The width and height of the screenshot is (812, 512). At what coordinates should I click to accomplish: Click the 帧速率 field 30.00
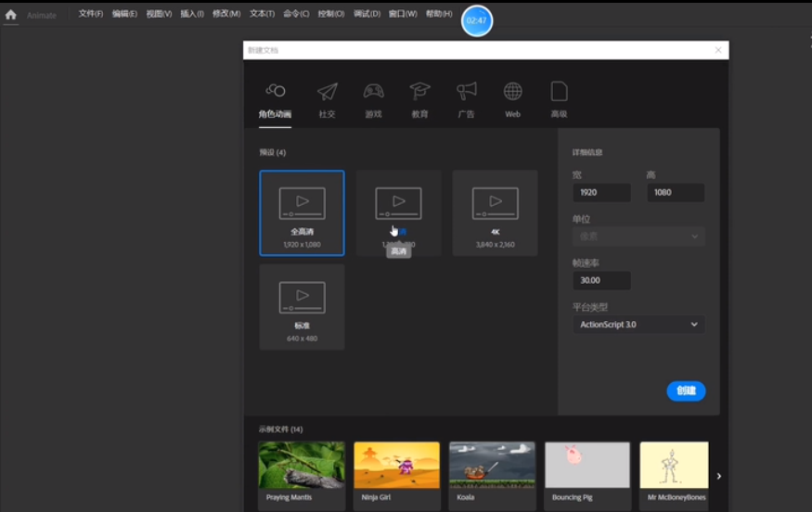601,281
